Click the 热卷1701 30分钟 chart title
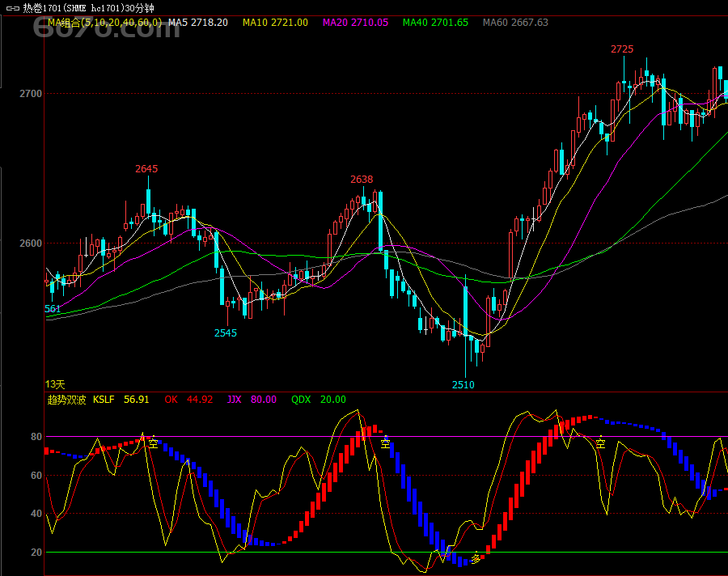This screenshot has width=728, height=576. 88,8
